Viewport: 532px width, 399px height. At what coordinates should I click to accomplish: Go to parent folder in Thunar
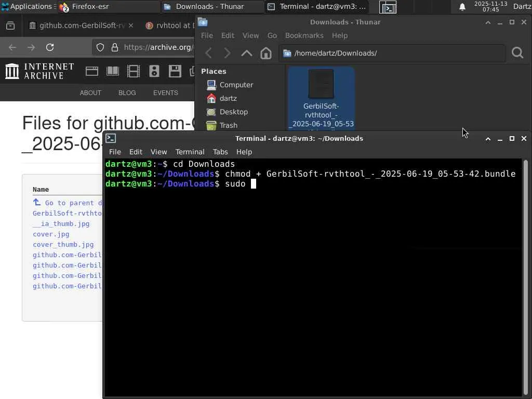point(247,53)
